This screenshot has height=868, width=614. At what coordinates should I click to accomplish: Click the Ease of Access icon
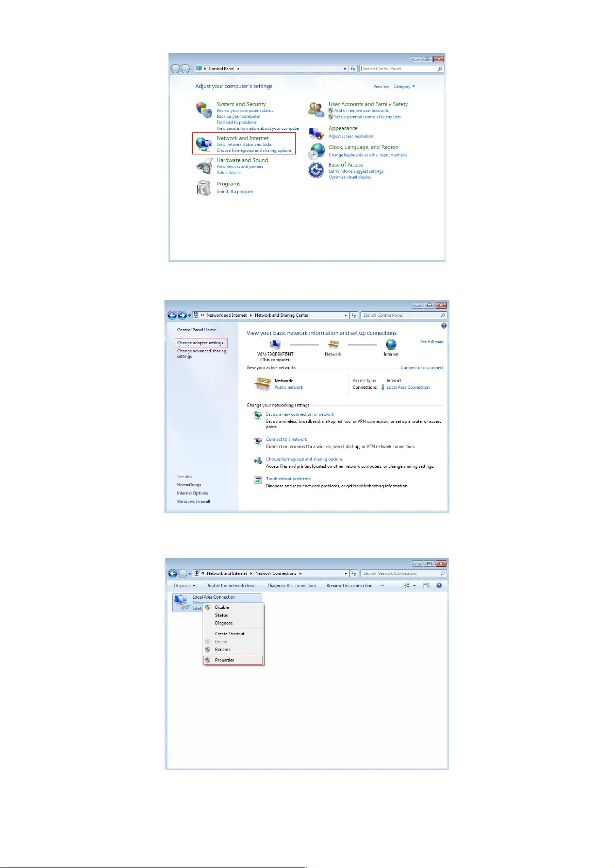pyautogui.click(x=316, y=170)
